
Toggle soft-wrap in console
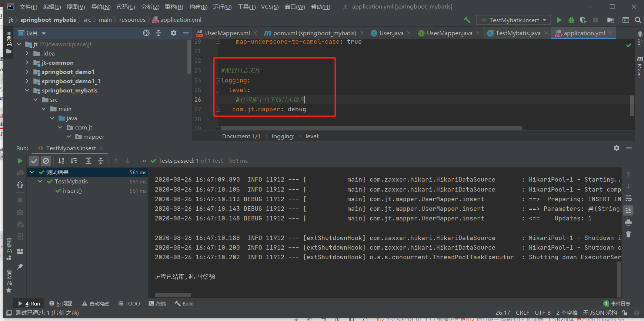coord(628,199)
